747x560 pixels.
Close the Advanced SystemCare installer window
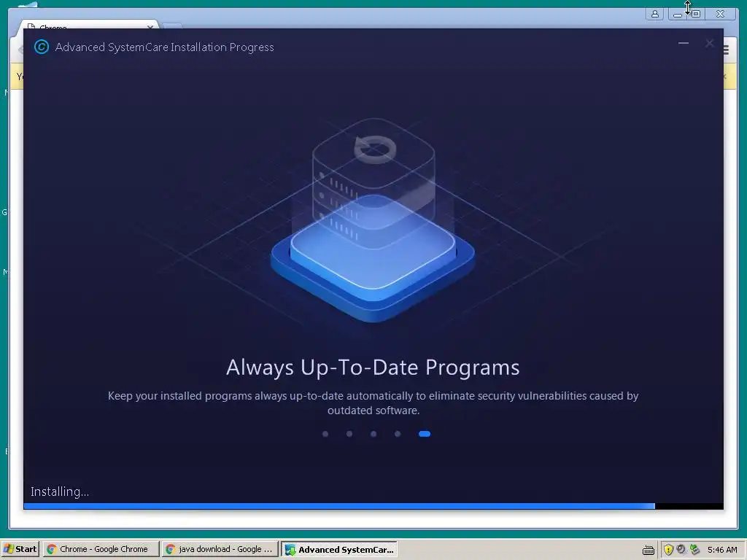pos(709,43)
